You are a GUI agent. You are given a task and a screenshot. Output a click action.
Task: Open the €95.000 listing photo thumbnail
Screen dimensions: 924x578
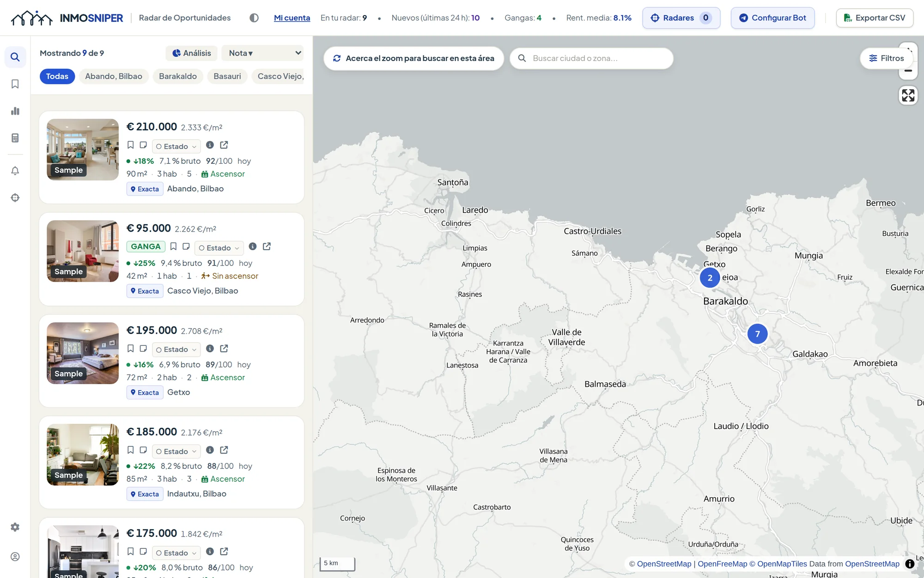point(83,251)
